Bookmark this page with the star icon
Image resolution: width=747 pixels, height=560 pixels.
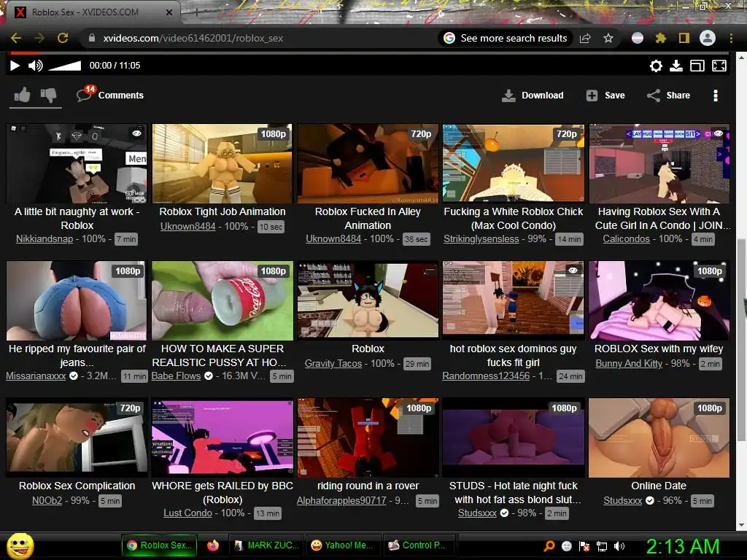pos(608,38)
